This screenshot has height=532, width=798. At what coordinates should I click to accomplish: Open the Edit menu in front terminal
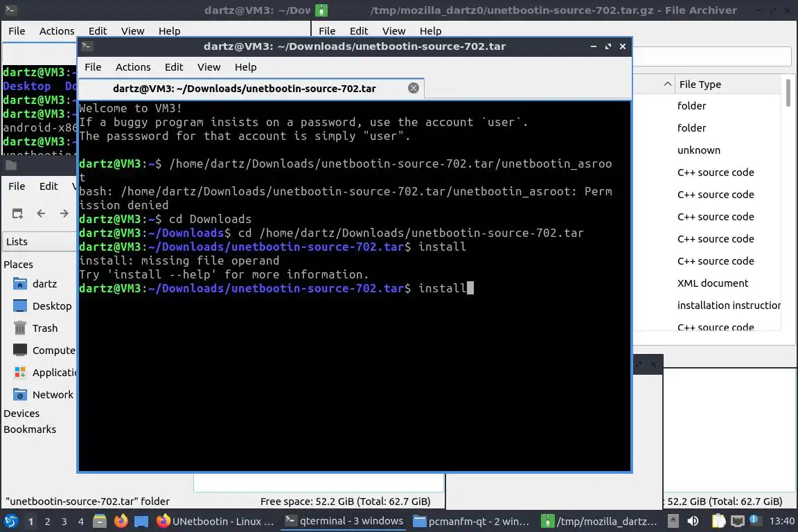[x=174, y=67]
